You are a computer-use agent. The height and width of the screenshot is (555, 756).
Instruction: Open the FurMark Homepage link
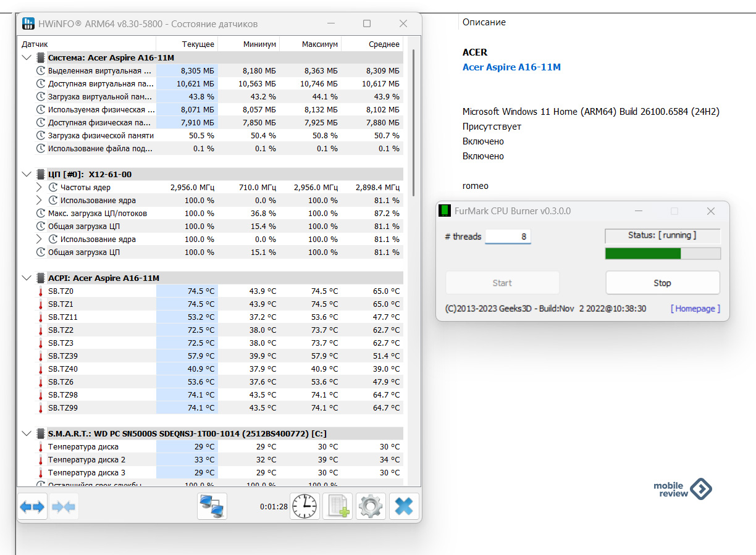[x=695, y=309]
